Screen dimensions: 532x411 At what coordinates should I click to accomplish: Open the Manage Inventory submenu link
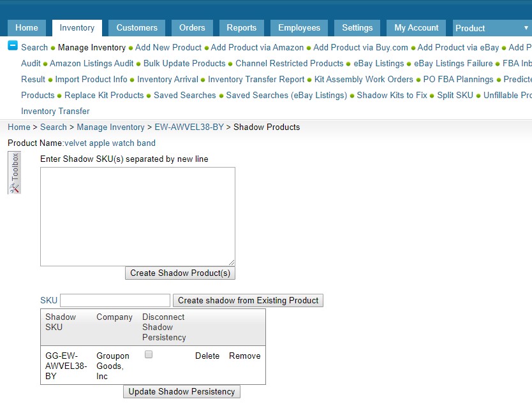click(92, 47)
